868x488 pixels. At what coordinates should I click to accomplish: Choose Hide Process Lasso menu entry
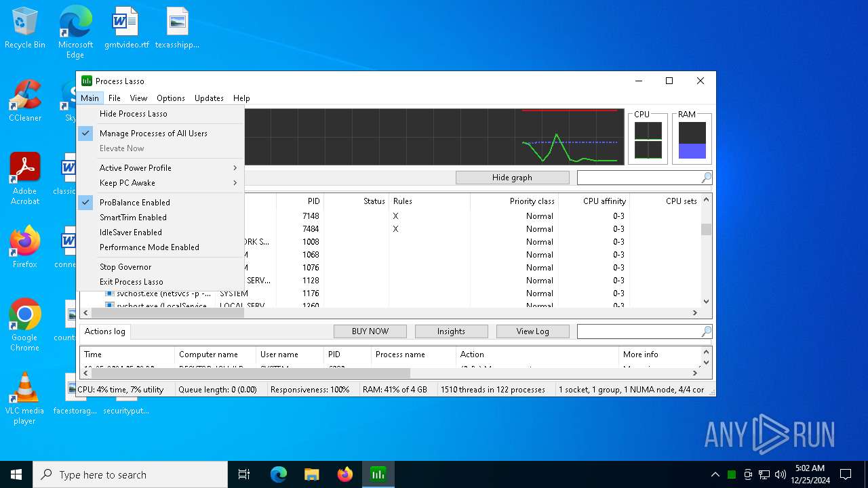click(160, 114)
